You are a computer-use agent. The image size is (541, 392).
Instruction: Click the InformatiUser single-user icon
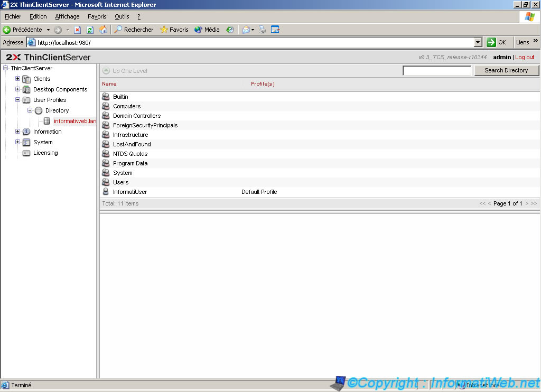click(105, 191)
